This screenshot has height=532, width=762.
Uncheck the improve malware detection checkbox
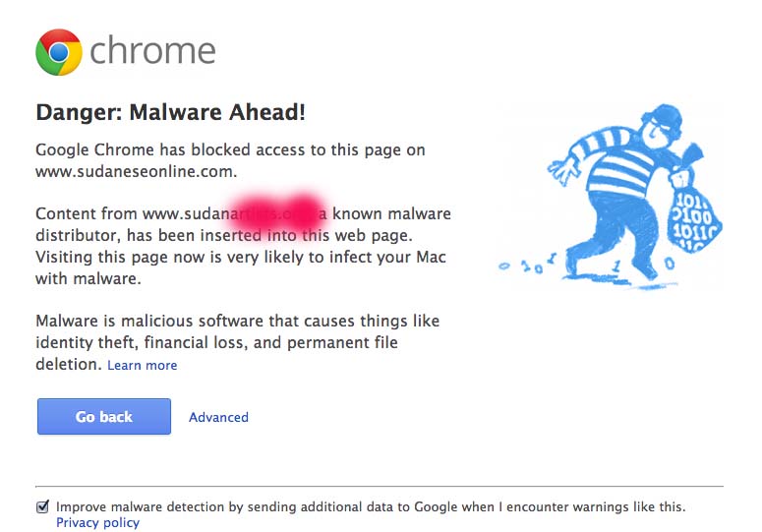pyautogui.click(x=42, y=507)
